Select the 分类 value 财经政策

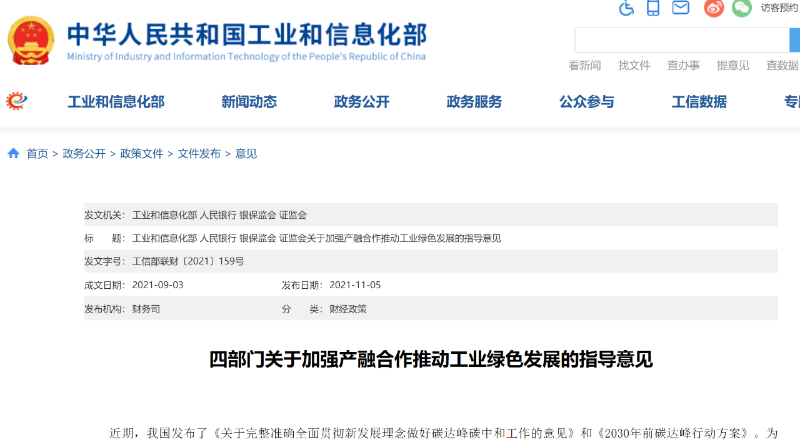348,309
